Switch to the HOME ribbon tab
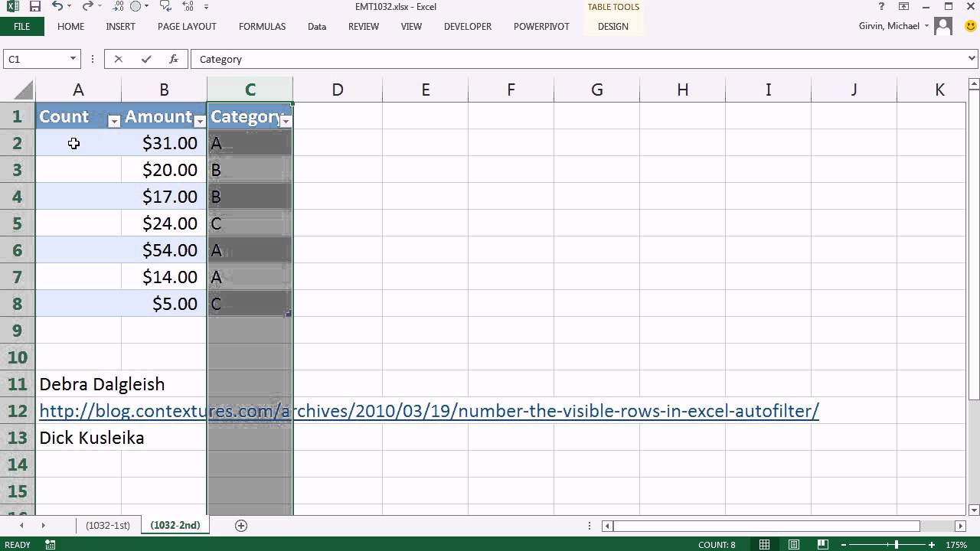The width and height of the screenshot is (980, 551). click(x=70, y=26)
